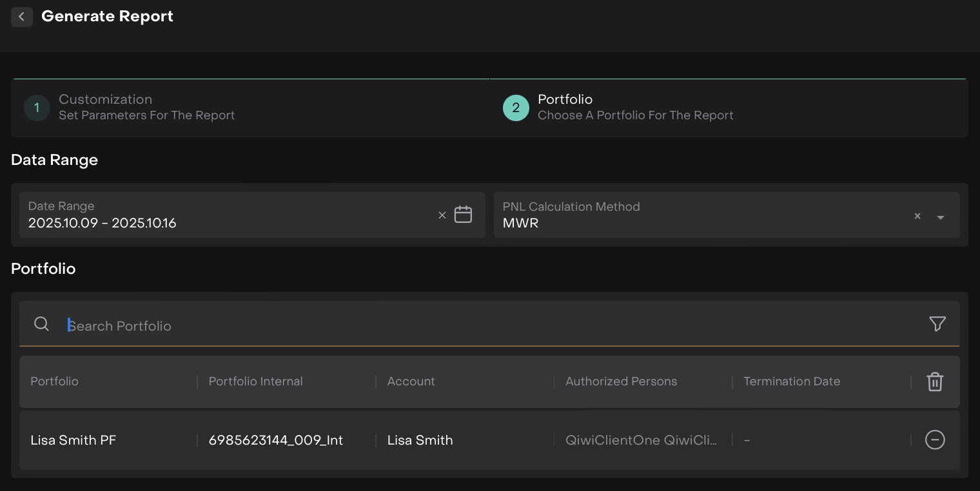The image size is (980, 491).
Task: Click the Termination Date column header
Action: click(x=791, y=381)
